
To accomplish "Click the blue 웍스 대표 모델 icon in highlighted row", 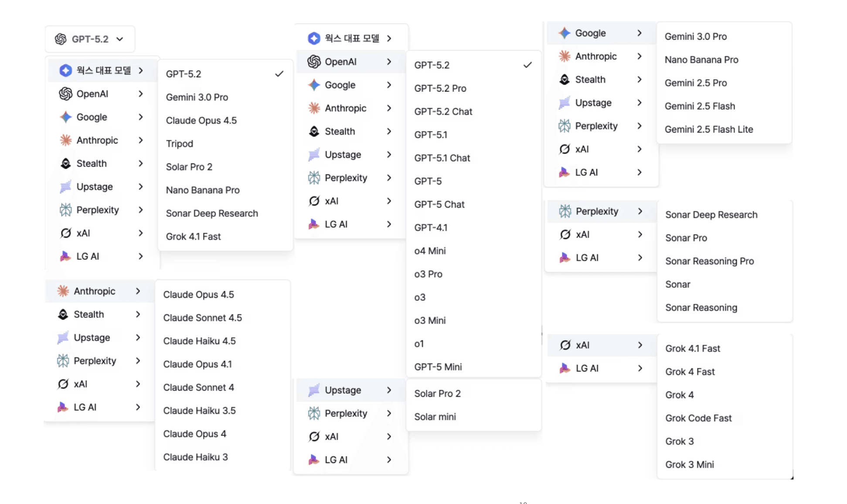I will (66, 71).
